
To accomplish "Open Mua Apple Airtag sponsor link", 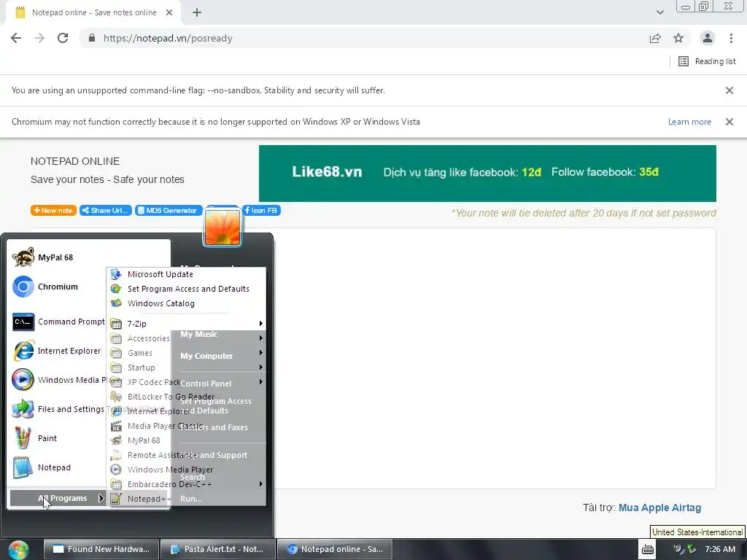I will tap(659, 507).
